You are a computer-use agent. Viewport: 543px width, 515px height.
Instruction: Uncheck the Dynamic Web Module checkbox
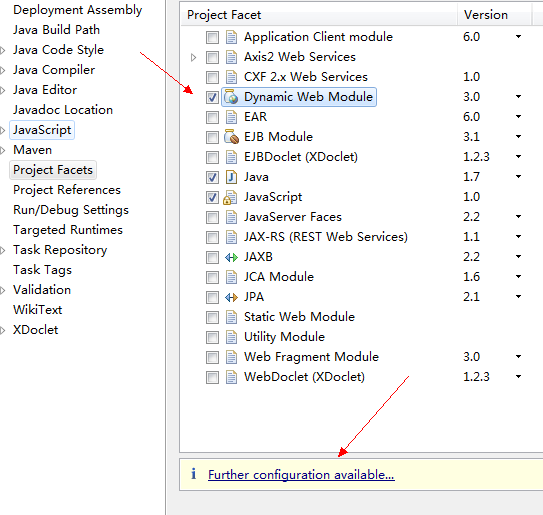click(x=212, y=97)
